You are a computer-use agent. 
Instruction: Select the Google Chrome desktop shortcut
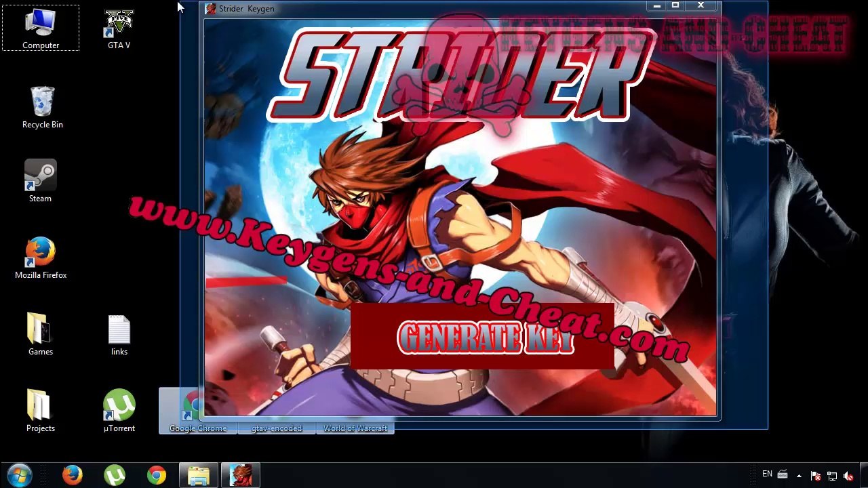point(198,411)
